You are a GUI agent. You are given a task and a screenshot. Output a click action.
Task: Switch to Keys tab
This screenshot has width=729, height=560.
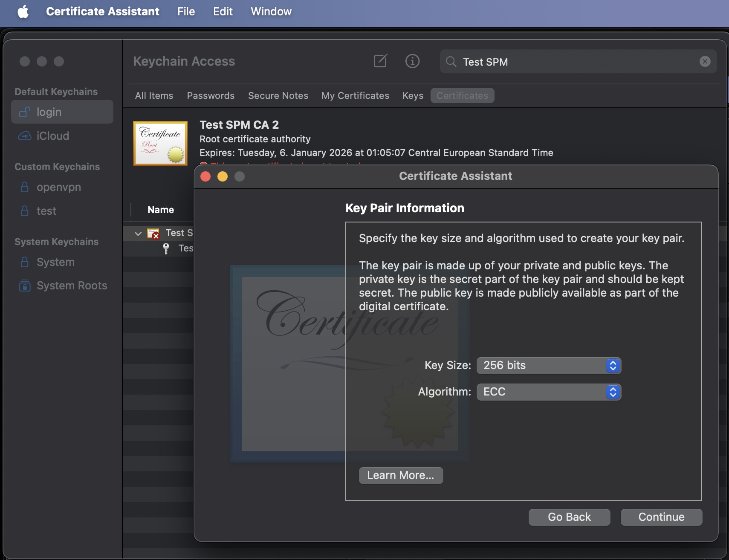pos(413,95)
